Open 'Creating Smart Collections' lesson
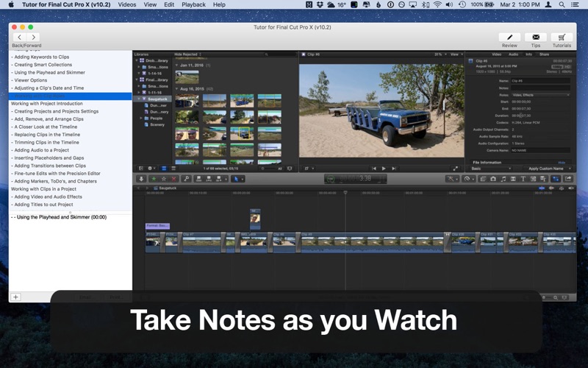 click(41, 65)
